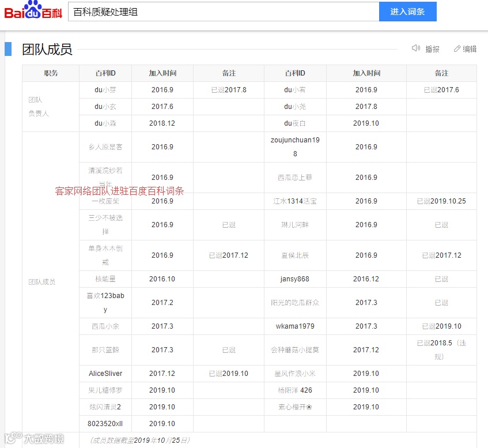Click 已退2017.6 remark for du小宥
488x448 pixels.
click(441, 90)
